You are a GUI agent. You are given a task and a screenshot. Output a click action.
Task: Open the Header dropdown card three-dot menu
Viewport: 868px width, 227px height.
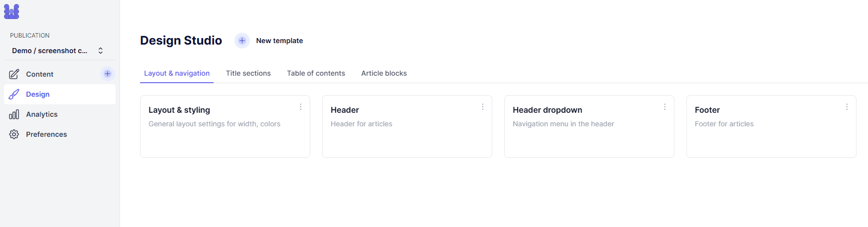coord(665,107)
